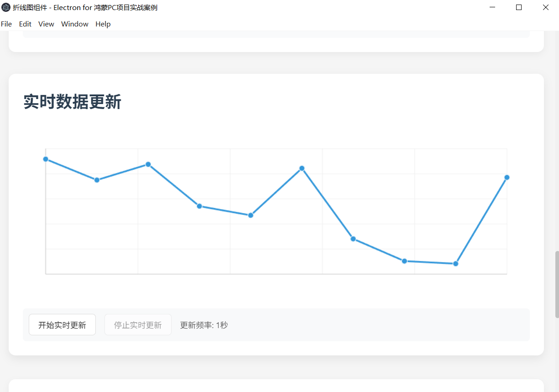This screenshot has height=392, width=559.
Task: Click the Electron app icon in title bar
Action: (6, 7)
